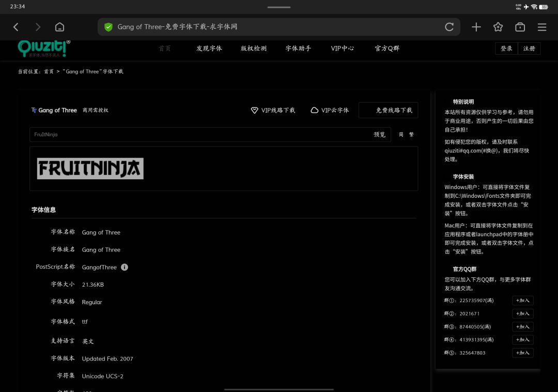
Task: Open the browser toolbox icon
Action: tap(520, 27)
